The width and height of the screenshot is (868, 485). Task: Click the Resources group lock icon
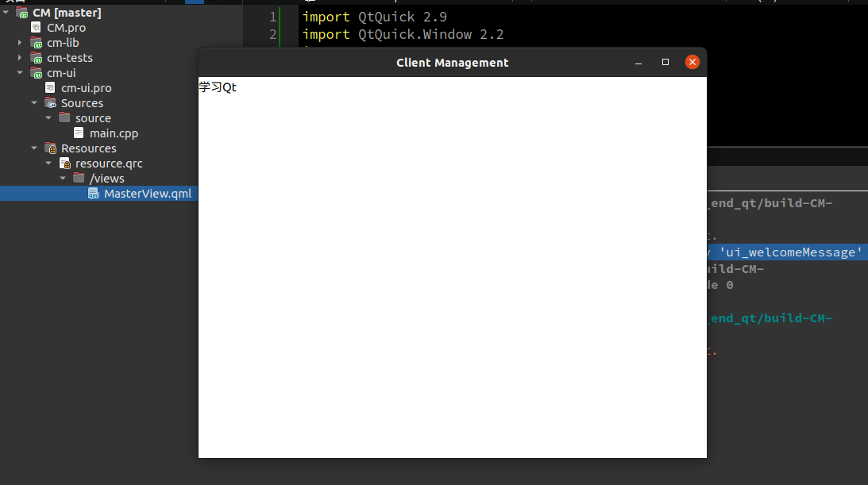pyautogui.click(x=51, y=148)
